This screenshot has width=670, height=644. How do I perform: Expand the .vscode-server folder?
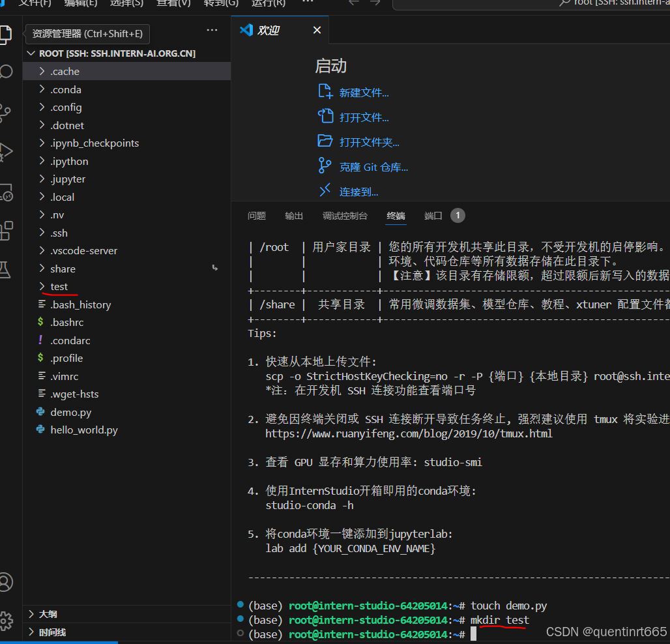pos(126,251)
